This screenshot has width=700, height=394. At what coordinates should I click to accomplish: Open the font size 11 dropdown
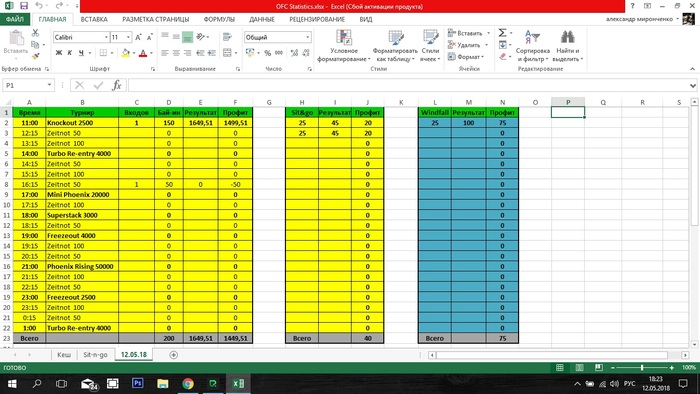[x=128, y=37]
